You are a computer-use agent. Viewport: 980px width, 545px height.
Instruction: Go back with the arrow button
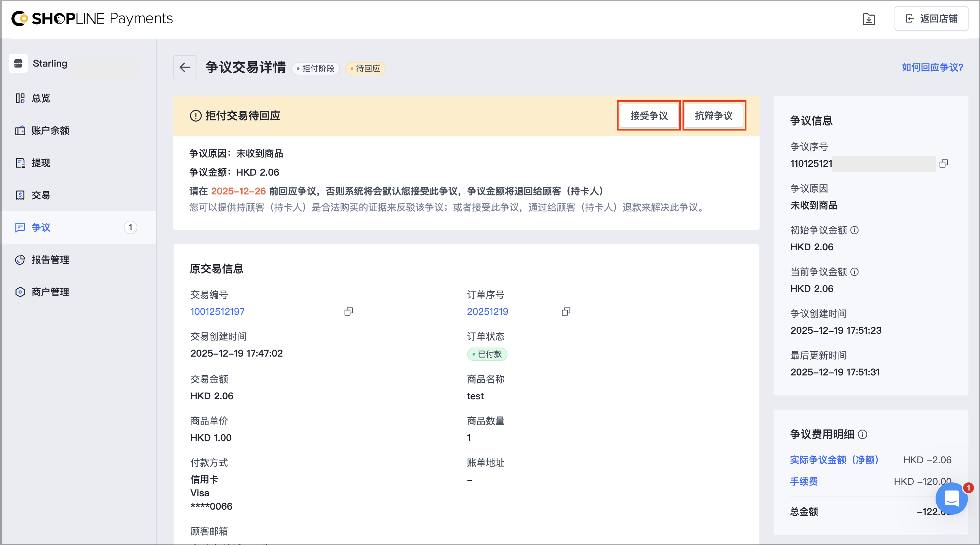[185, 67]
